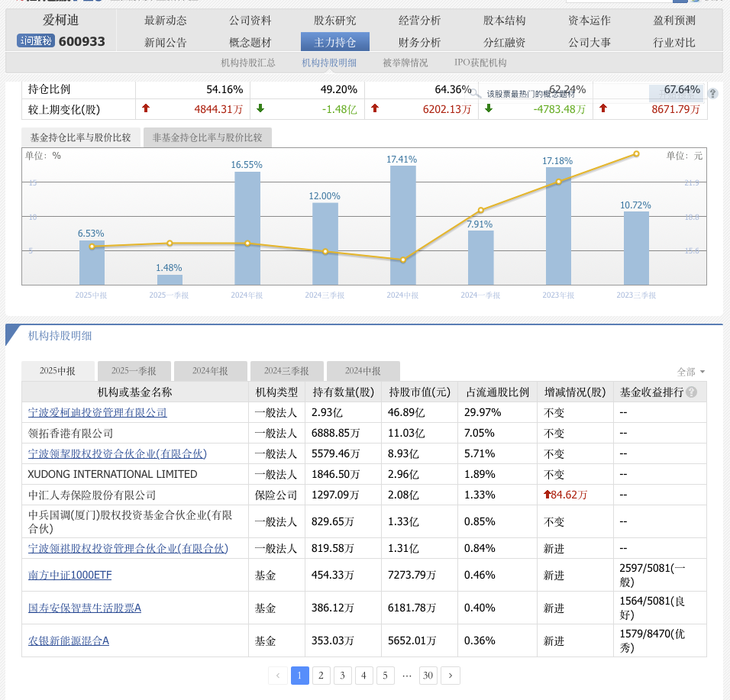Screen dimensions: 730x700
Task: Open the 宁波领挈股权投资合伙企业 link
Action: (x=118, y=453)
